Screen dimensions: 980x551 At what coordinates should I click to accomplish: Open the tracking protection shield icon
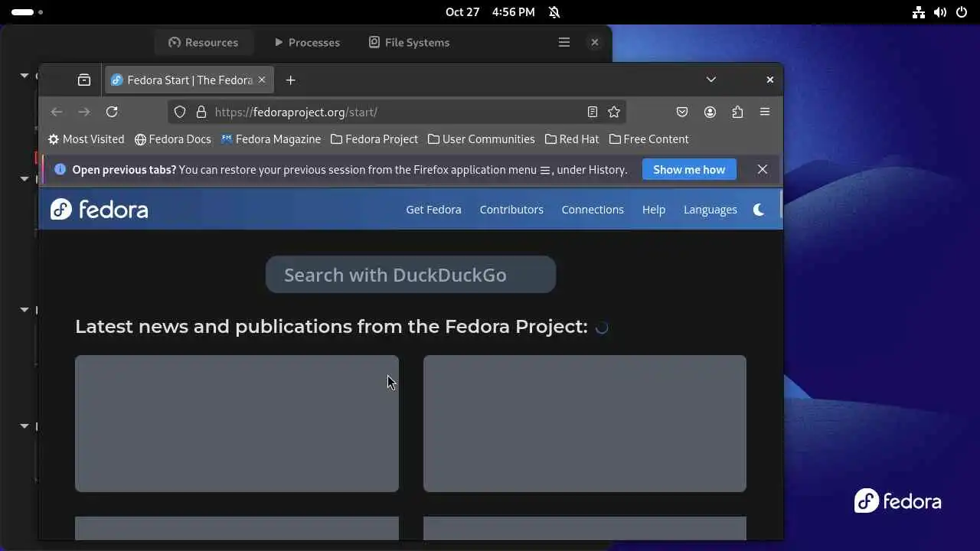tap(180, 112)
